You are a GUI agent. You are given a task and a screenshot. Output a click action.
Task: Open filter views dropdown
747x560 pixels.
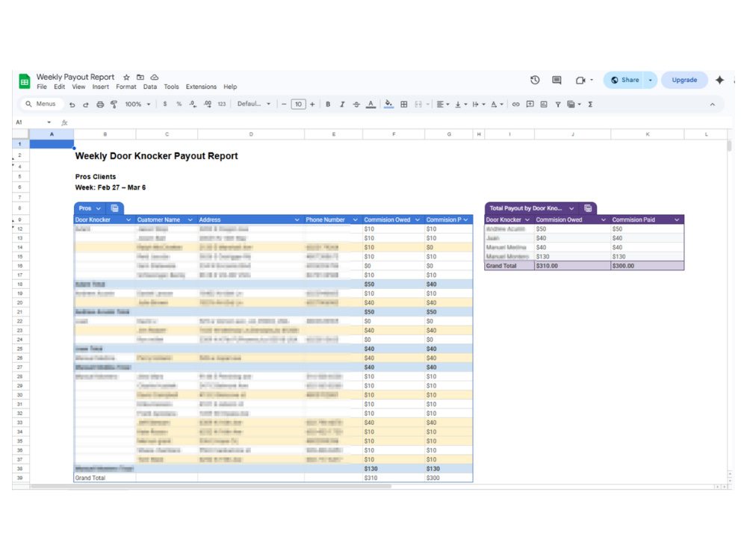click(574, 105)
